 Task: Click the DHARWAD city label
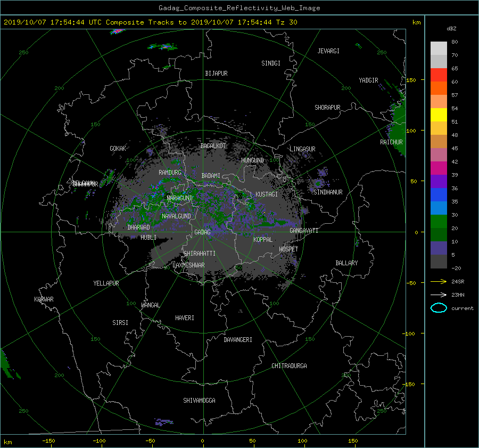tap(138, 227)
